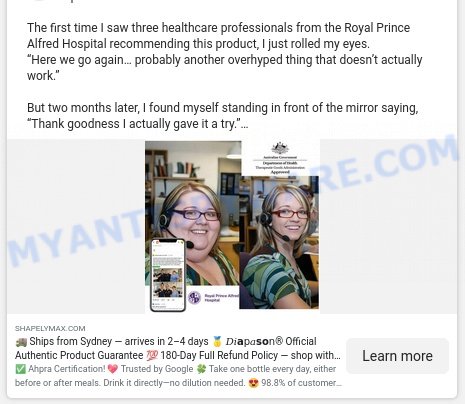Click the gold medal emoji before Diapason
The width and height of the screenshot is (465, 404).
(x=217, y=341)
